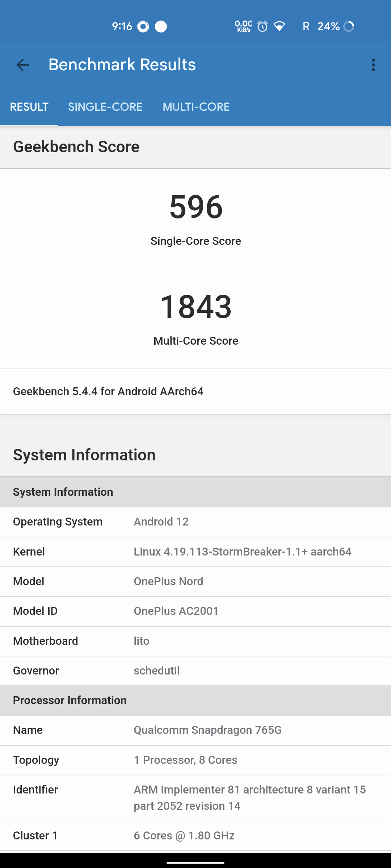Switch to the MULTI-CORE tab
Viewport: 391px width, 868px height.
pos(196,107)
